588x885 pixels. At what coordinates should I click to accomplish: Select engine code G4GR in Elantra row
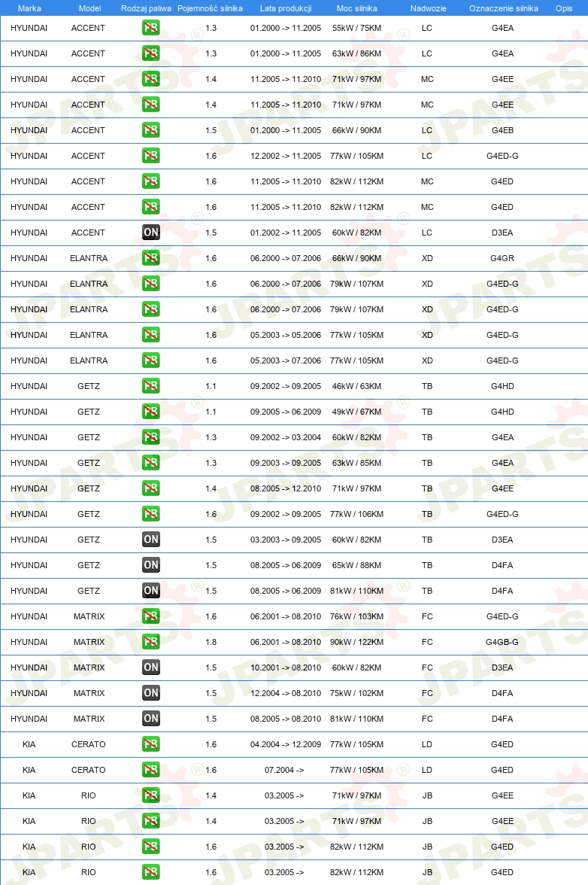pos(502,258)
